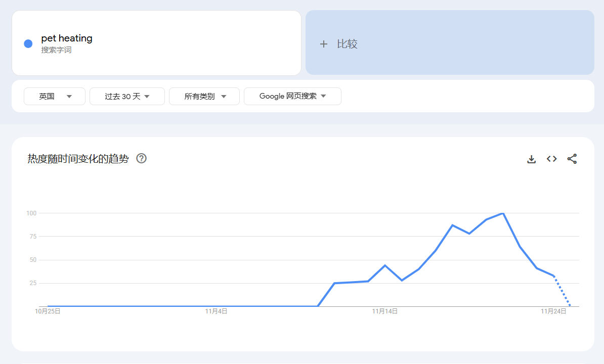Click the 10月25日 axis date label

(x=48, y=311)
